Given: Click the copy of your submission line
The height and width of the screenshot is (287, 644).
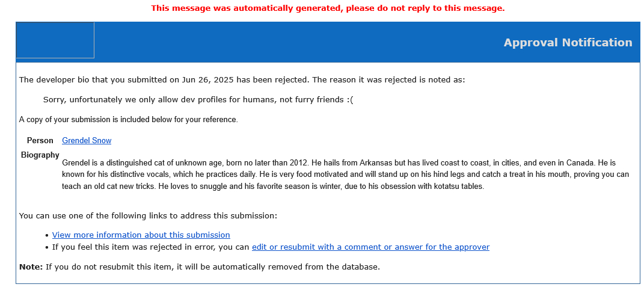Looking at the screenshot, I should (x=128, y=120).
